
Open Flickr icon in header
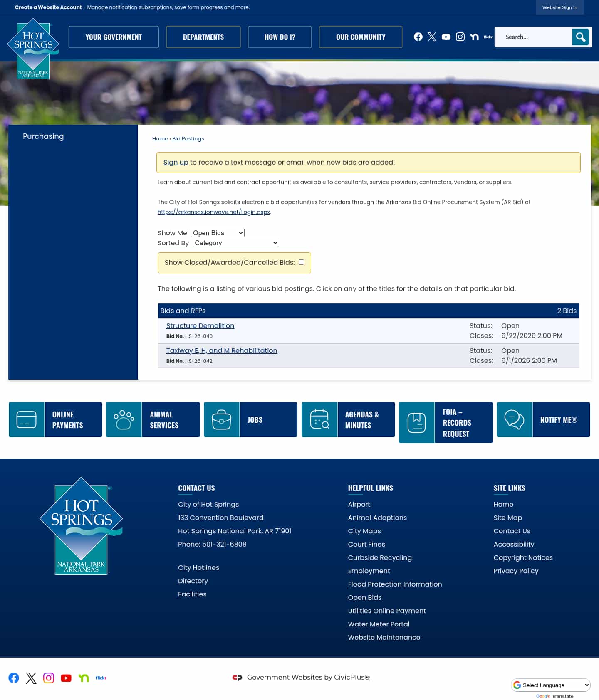pyautogui.click(x=488, y=37)
